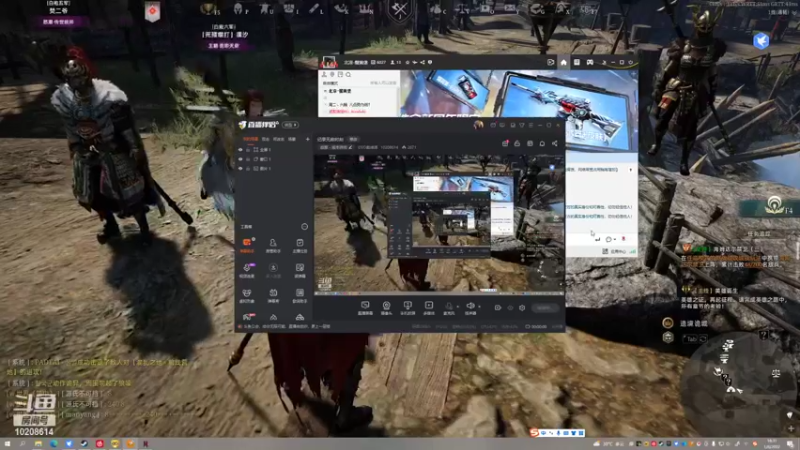Hide the first full-screen source with its eye icon

pyautogui.click(x=240, y=150)
